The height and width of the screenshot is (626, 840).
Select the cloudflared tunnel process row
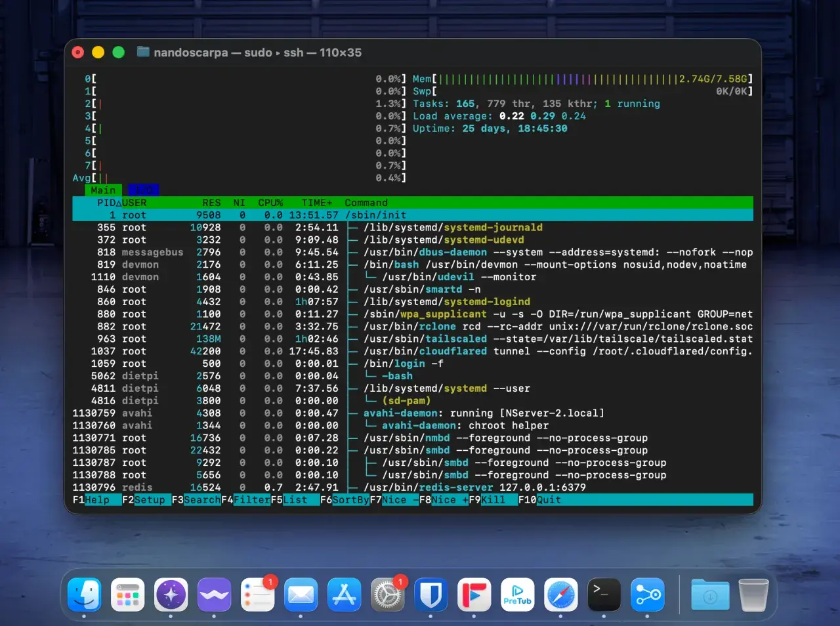[x=413, y=352]
